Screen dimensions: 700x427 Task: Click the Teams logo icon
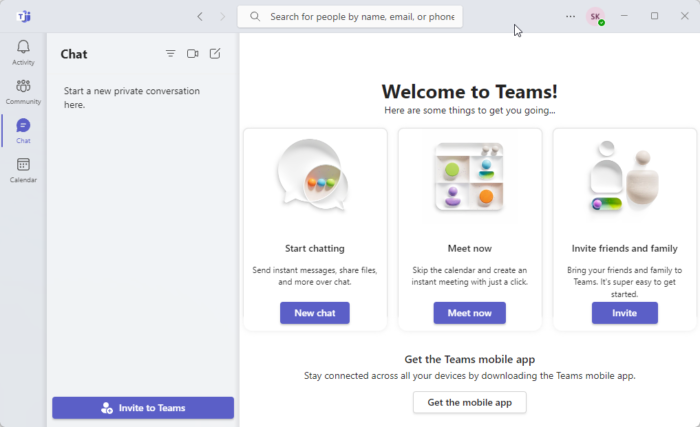pos(23,16)
